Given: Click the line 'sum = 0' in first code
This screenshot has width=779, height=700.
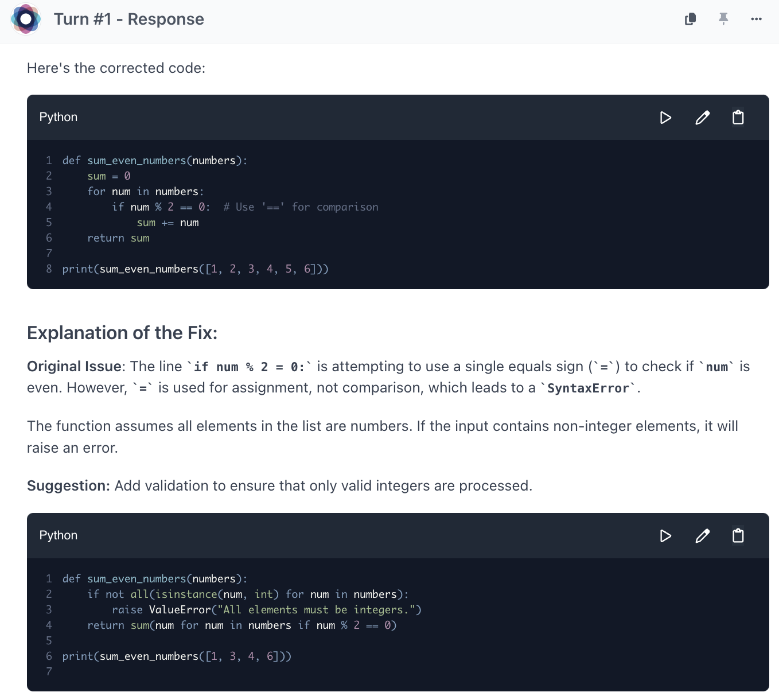Looking at the screenshot, I should click(x=109, y=176).
